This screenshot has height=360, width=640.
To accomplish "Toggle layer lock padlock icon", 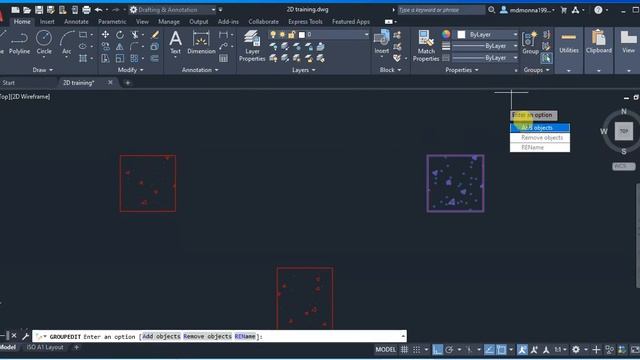I will click(x=291, y=35).
